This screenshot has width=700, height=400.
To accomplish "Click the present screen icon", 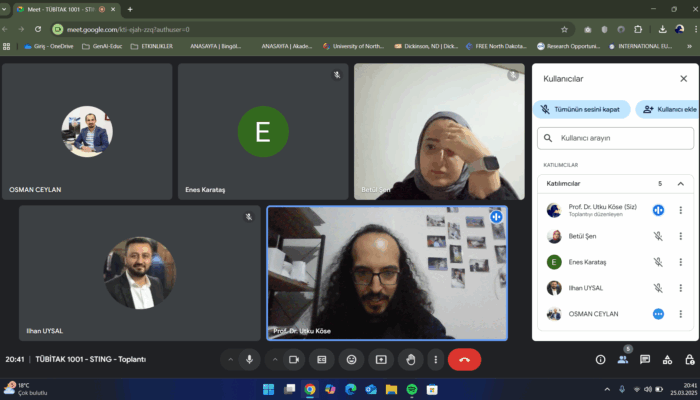I will click(x=380, y=359).
